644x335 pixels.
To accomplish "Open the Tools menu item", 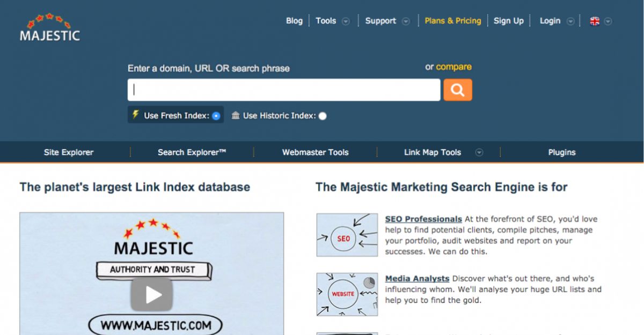I will [326, 21].
